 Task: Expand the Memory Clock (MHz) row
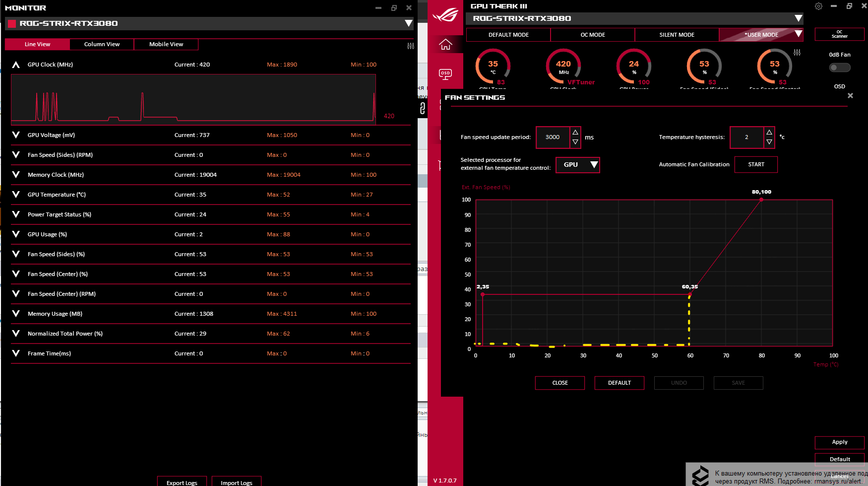(x=16, y=175)
